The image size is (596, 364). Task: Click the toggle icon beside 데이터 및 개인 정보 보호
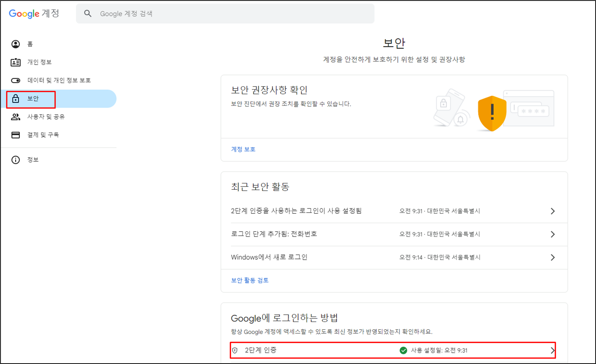pyautogui.click(x=16, y=80)
